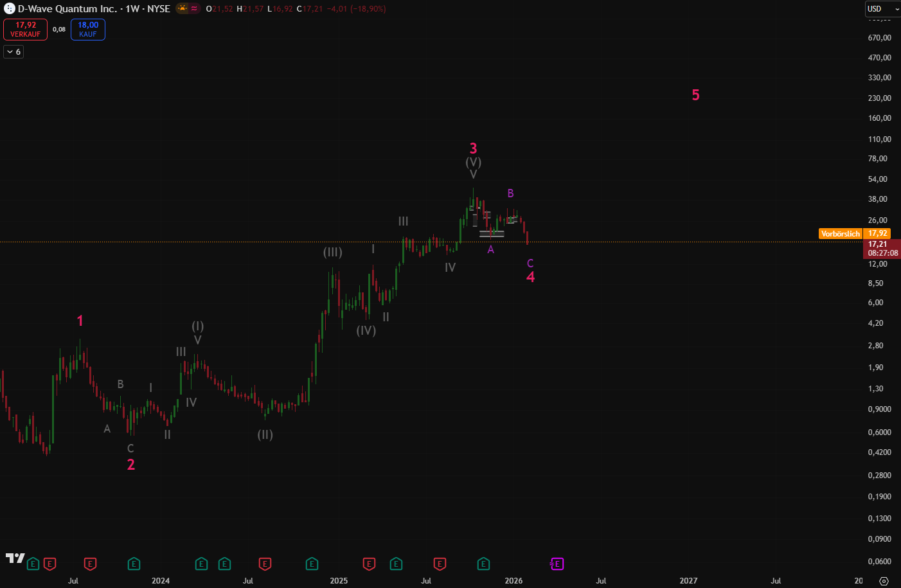Open the TradingView logo in the chart corner
The width and height of the screenshot is (901, 588).
[x=15, y=558]
